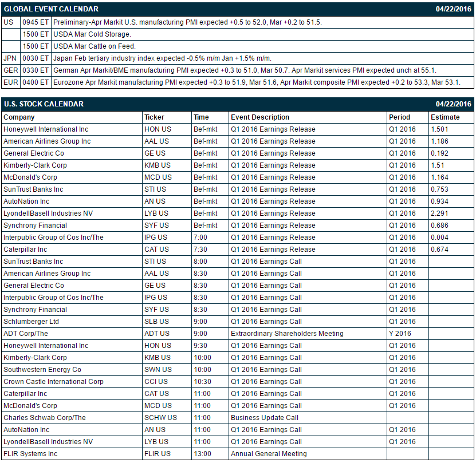476x463 pixels.
Task: Click the SCHW US ticker
Action: 160,418
